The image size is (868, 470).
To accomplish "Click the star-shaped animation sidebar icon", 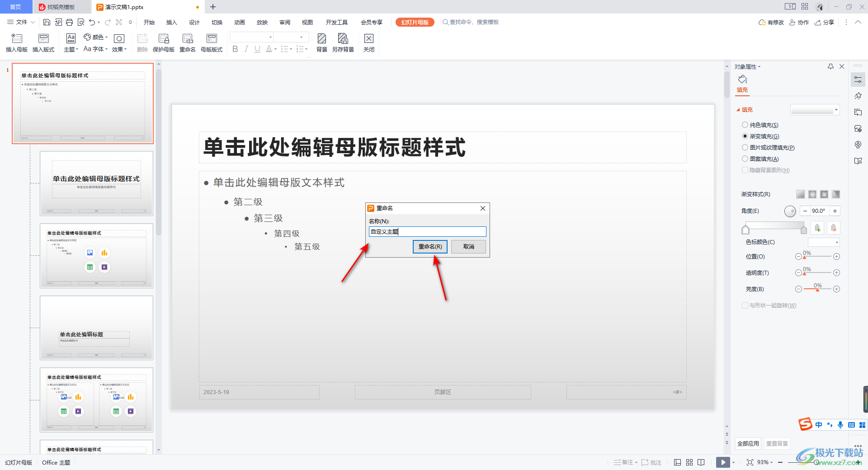I will pyautogui.click(x=858, y=96).
